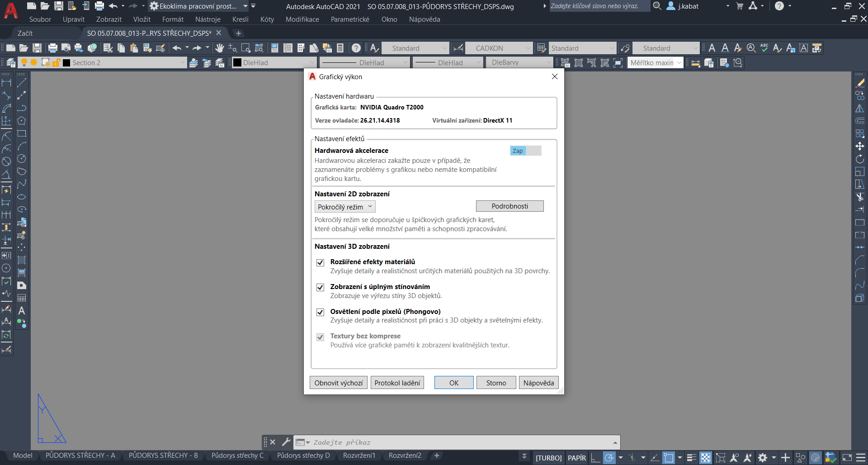Click the Move tool in modify toolbar
Image resolution: width=868 pixels, height=465 pixels.
pyautogui.click(x=859, y=146)
